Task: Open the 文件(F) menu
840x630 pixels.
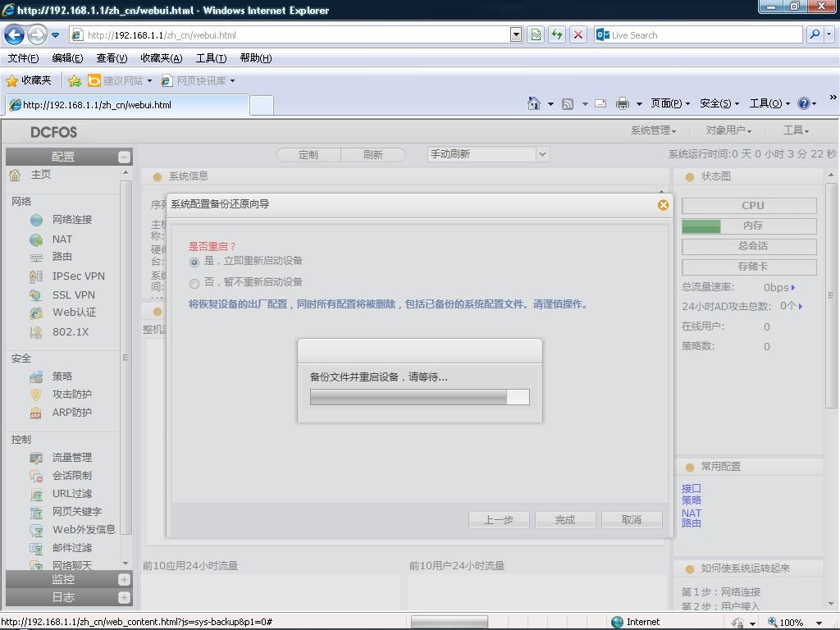Action: pos(23,58)
